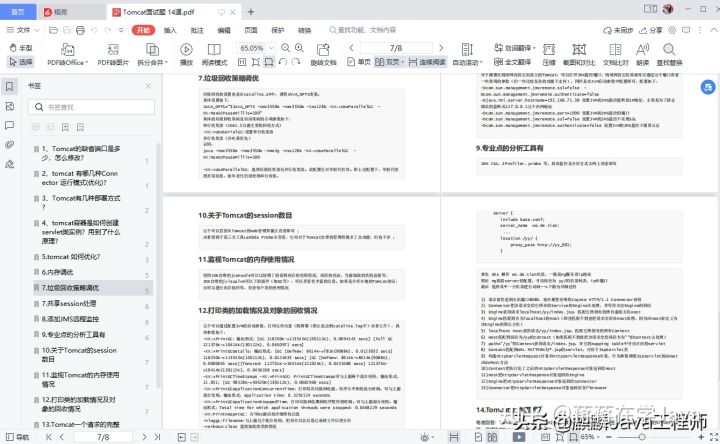Show the comments panel in left sidebar

9,125
